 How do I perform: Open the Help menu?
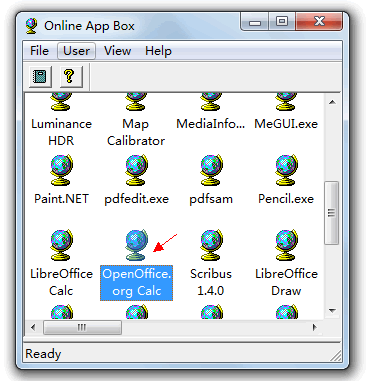click(x=158, y=51)
